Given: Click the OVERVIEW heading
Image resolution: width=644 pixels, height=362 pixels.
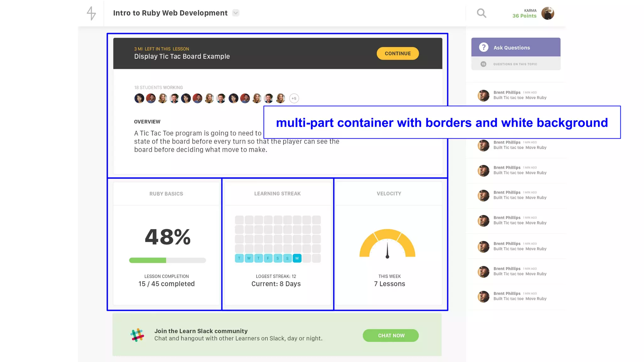Looking at the screenshot, I should (x=147, y=122).
